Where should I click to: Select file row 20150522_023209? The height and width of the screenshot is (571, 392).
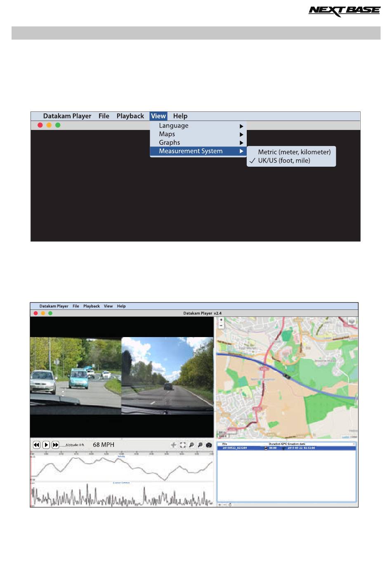point(286,448)
